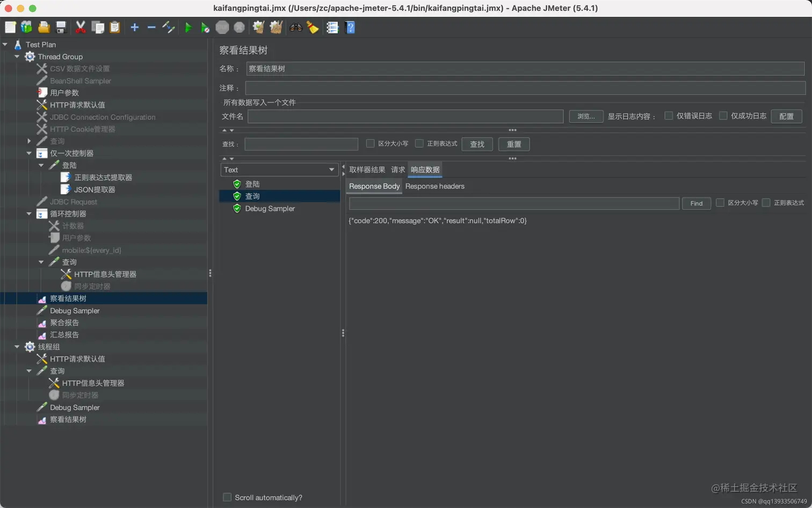Image resolution: width=812 pixels, height=508 pixels.
Task: Collapse the Test Plan tree node
Action: point(5,45)
